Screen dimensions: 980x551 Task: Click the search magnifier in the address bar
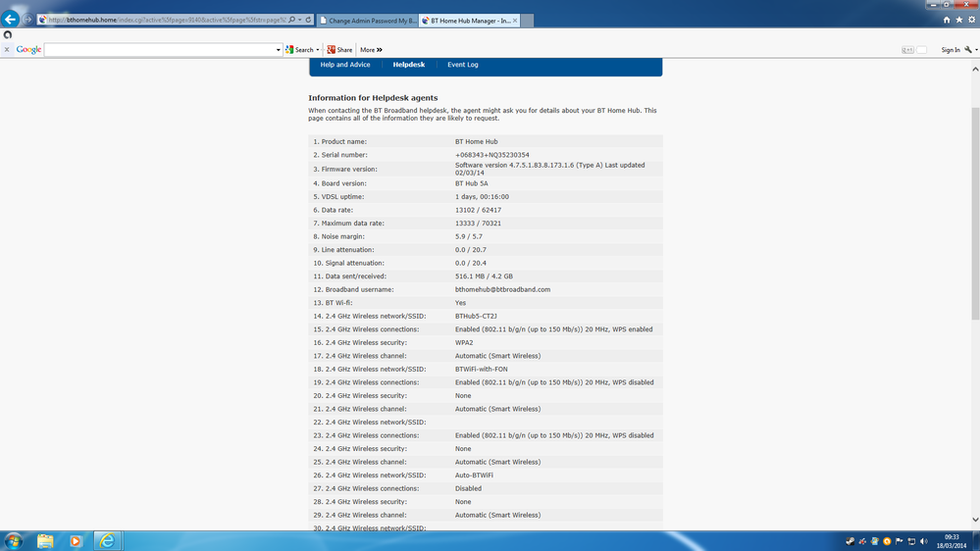(x=292, y=20)
